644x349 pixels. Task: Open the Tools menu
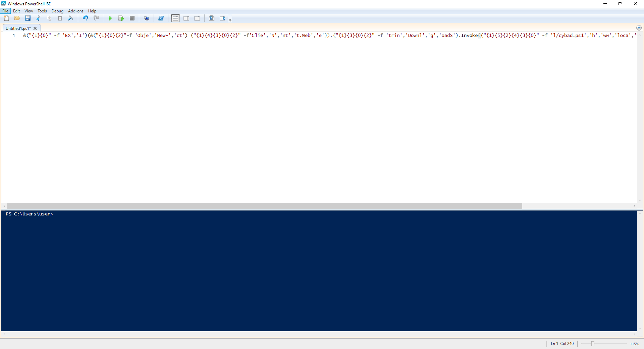coord(42,11)
